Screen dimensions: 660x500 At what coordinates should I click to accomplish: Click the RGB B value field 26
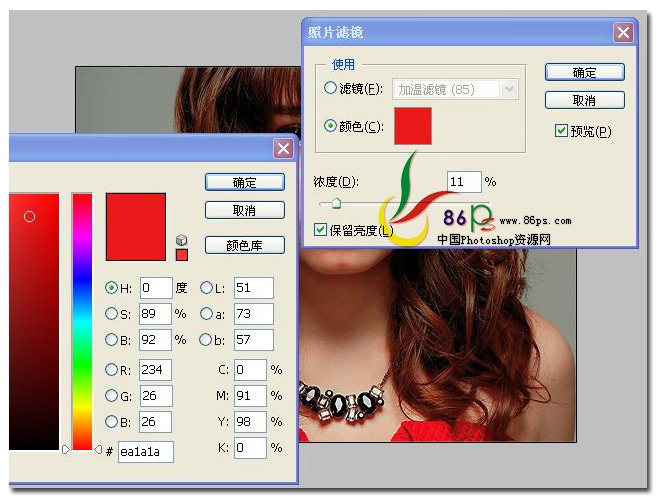(x=155, y=422)
